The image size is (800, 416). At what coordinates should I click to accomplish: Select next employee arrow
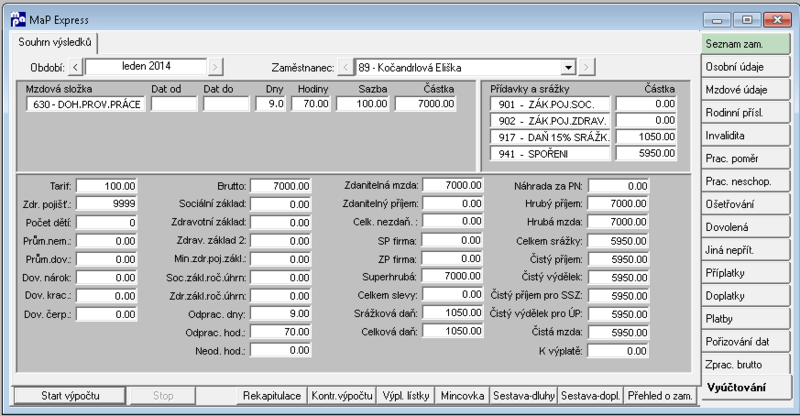click(586, 67)
